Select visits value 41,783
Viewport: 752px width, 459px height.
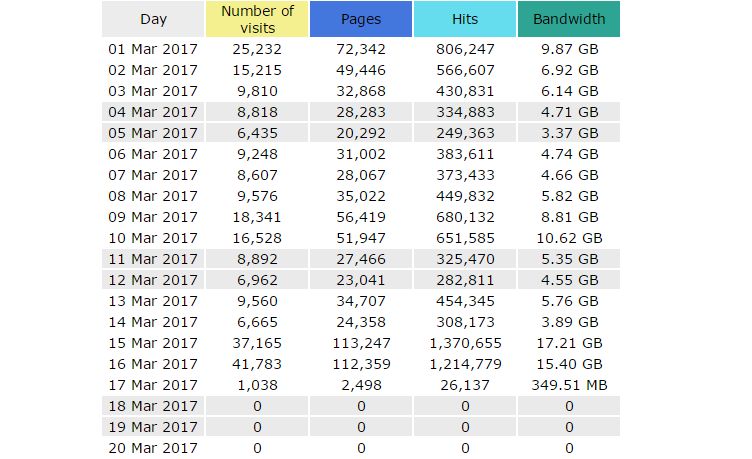tap(257, 365)
